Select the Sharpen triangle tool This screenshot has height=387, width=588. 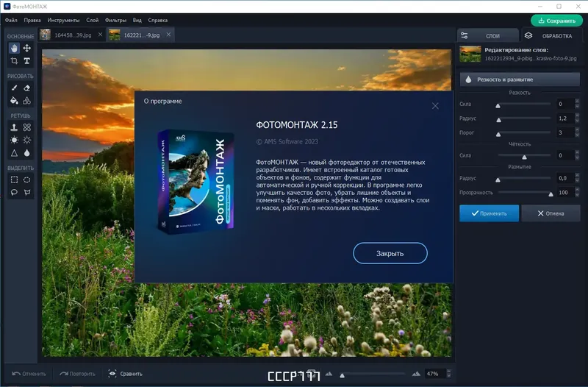[14, 153]
